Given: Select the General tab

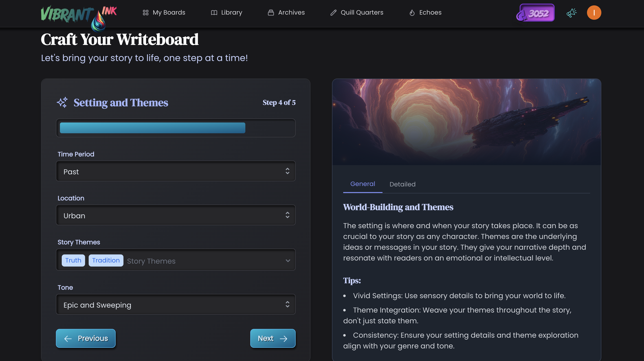Looking at the screenshot, I should (x=363, y=184).
